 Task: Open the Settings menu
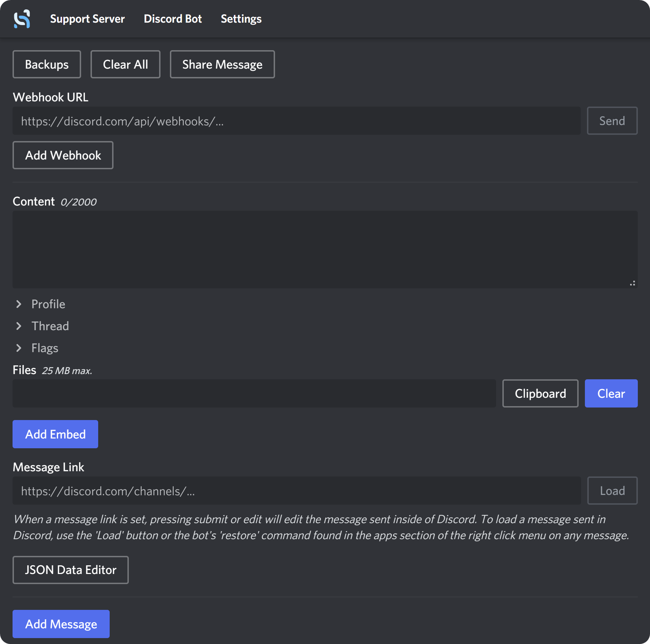(241, 19)
